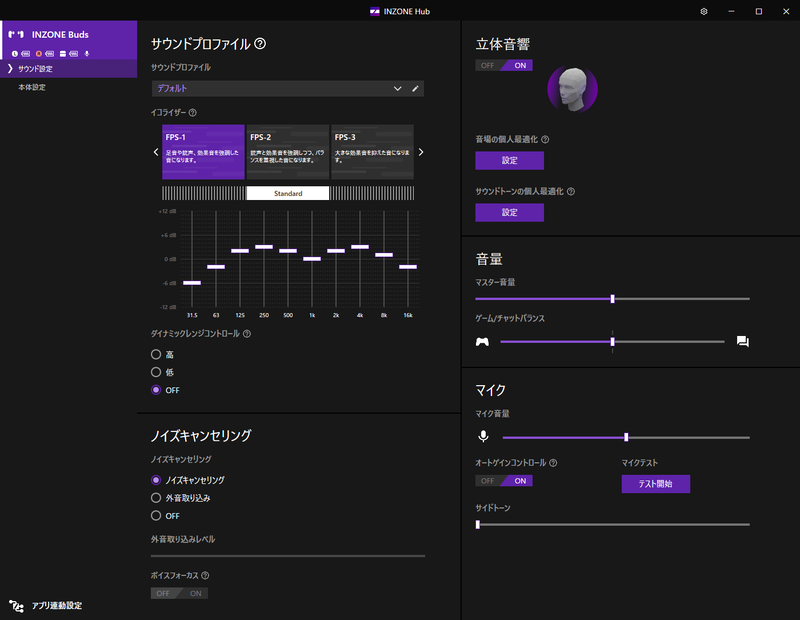
Task: Click the game controller balance icon
Action: tap(482, 342)
